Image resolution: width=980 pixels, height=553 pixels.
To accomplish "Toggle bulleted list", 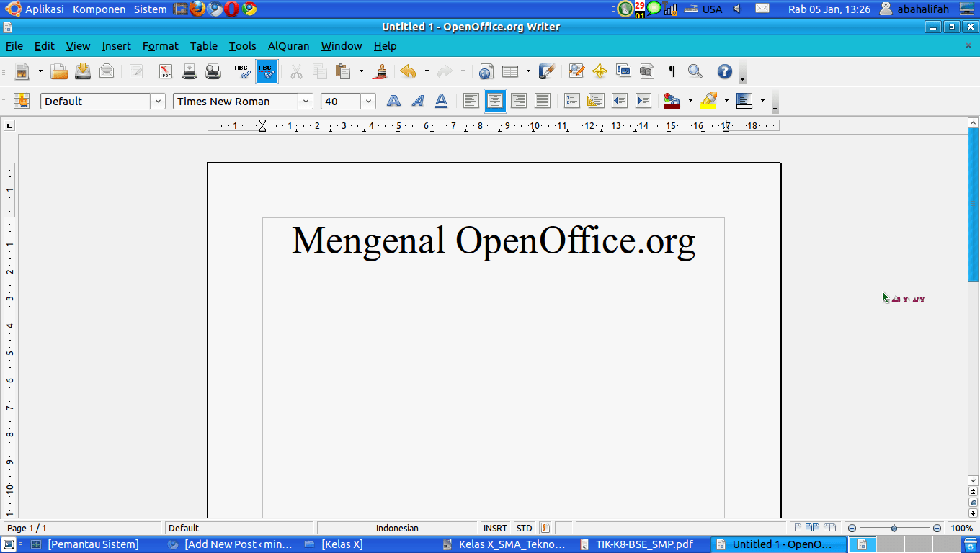I will [x=596, y=102].
